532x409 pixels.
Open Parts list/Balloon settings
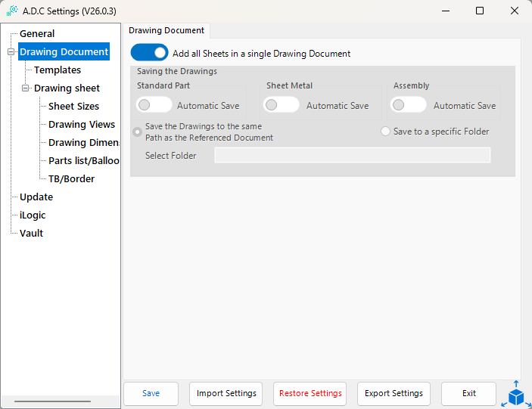click(x=84, y=160)
